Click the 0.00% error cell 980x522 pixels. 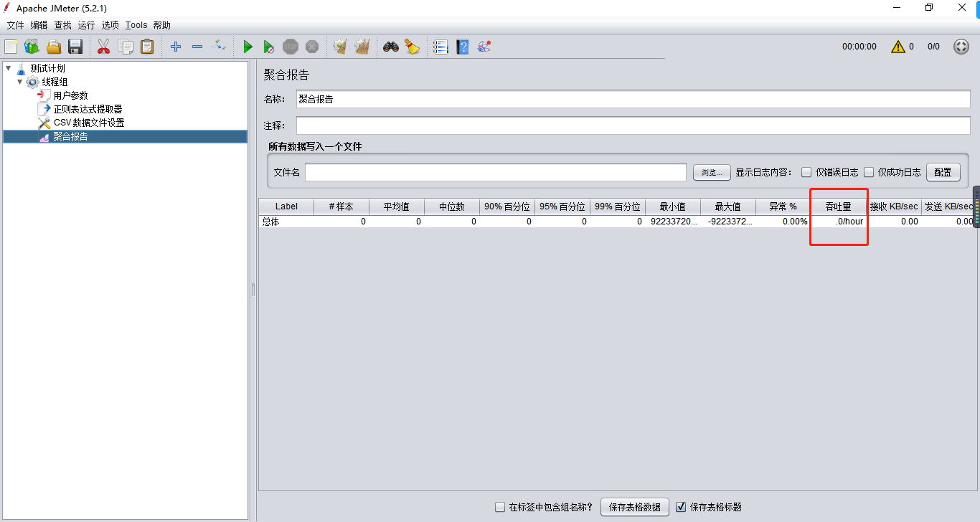pos(783,222)
